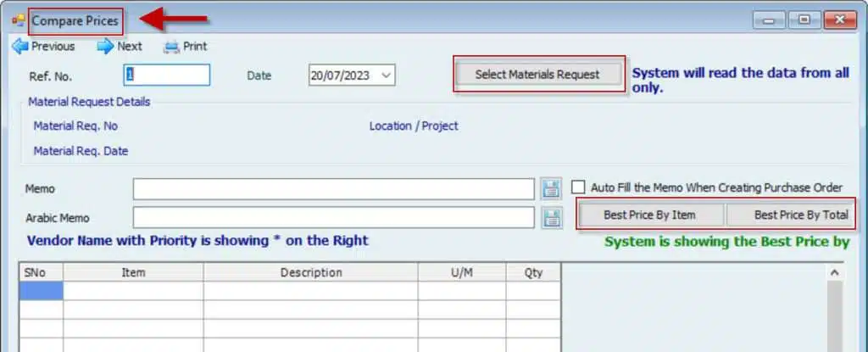Click the Item column header

click(133, 272)
